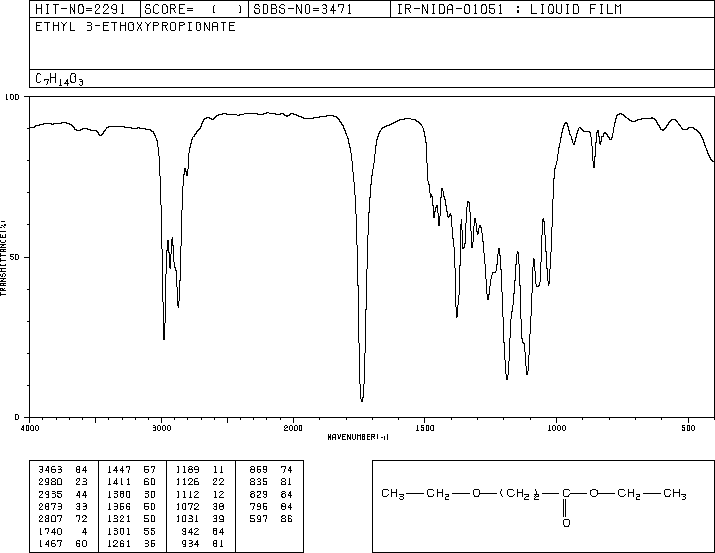
Task: Click the 1500 tick on the wavenumber axis
Action: click(x=425, y=428)
